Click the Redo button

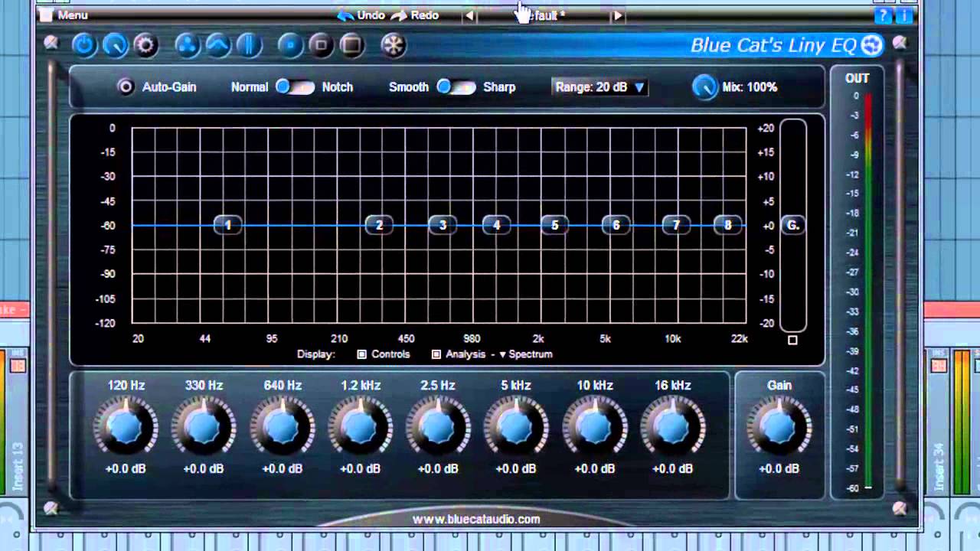pyautogui.click(x=415, y=15)
